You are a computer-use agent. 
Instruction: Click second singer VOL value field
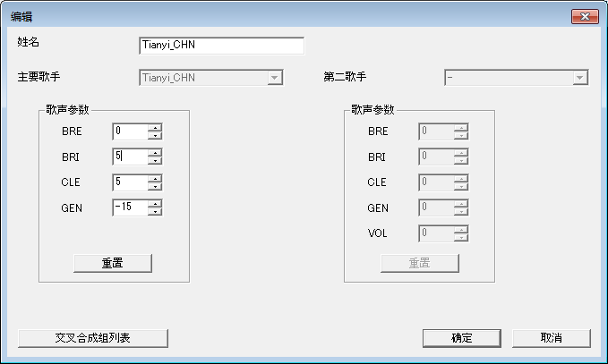(x=436, y=233)
